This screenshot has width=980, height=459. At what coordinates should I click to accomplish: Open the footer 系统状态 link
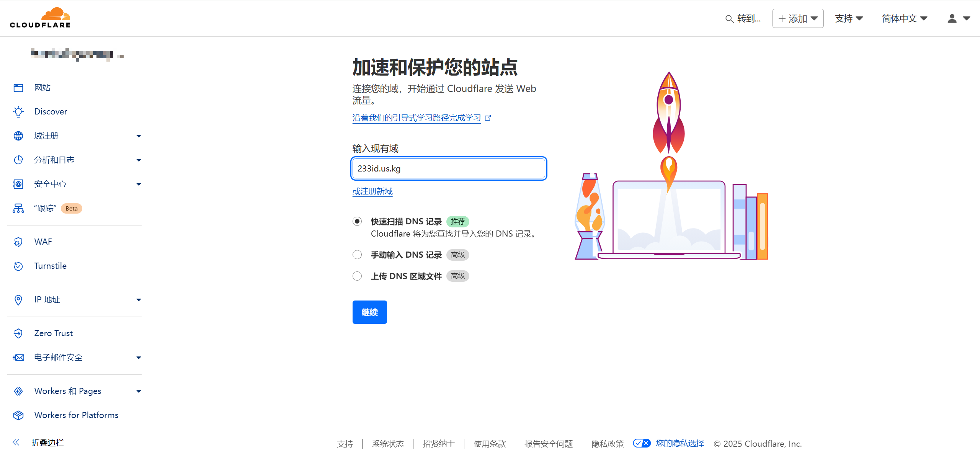click(388, 444)
